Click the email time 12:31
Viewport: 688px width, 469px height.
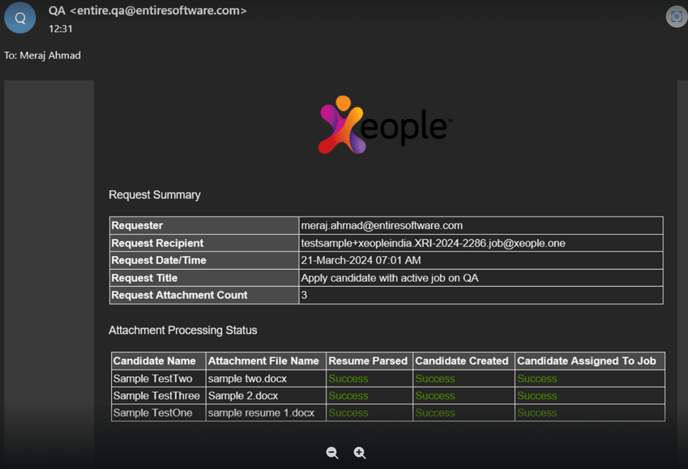click(61, 29)
